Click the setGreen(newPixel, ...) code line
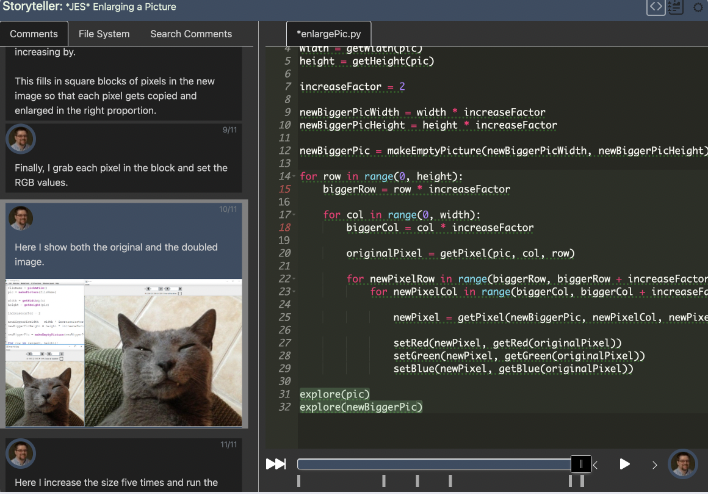 (x=519, y=356)
